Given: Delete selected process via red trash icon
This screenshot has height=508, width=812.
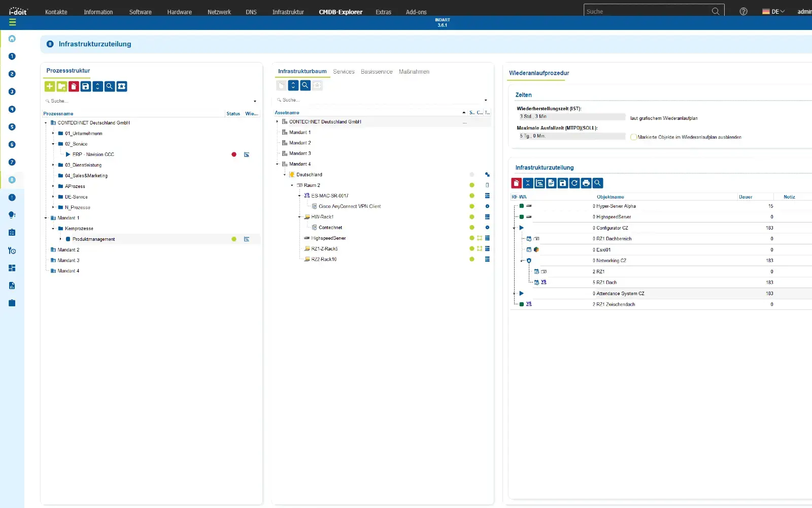Looking at the screenshot, I should pos(74,86).
